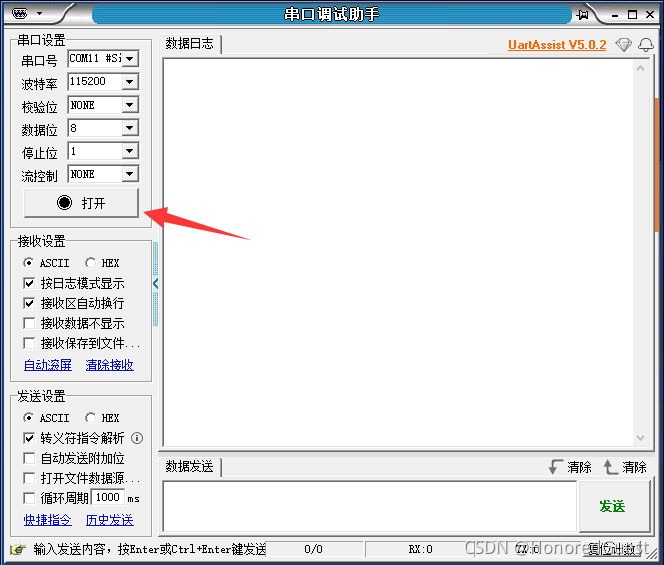Open the 停止位 1 dropdown

click(130, 151)
